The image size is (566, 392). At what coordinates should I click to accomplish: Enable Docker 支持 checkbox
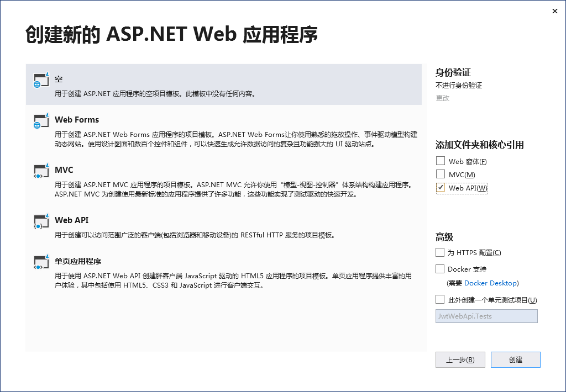point(439,269)
